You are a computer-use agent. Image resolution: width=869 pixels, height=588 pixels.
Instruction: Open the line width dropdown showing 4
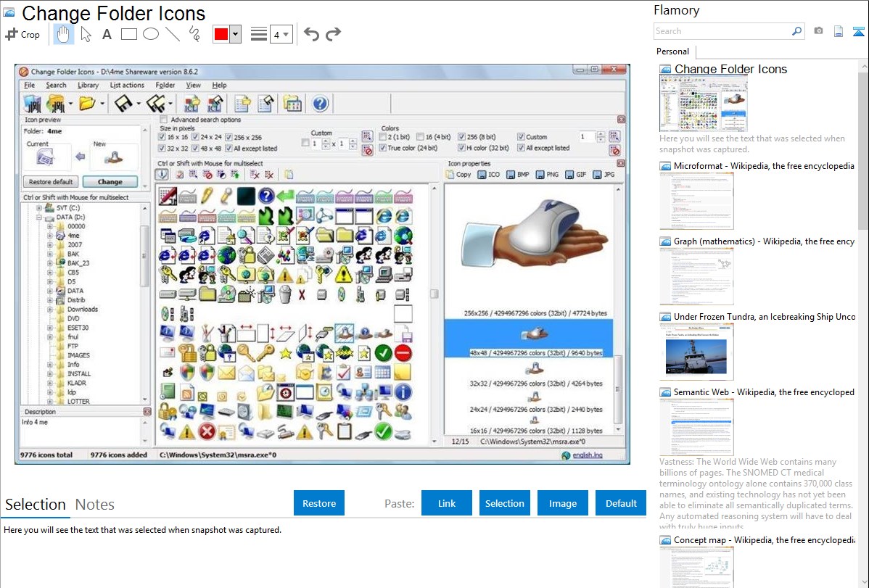[x=281, y=35]
